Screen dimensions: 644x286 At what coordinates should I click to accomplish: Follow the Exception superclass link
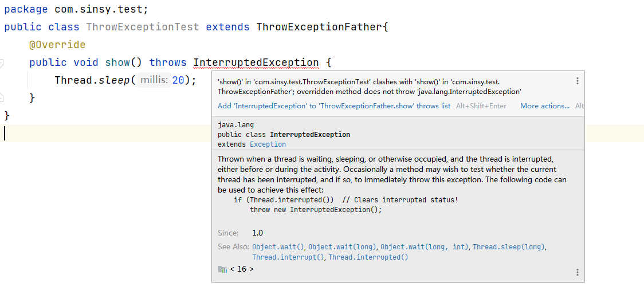268,144
